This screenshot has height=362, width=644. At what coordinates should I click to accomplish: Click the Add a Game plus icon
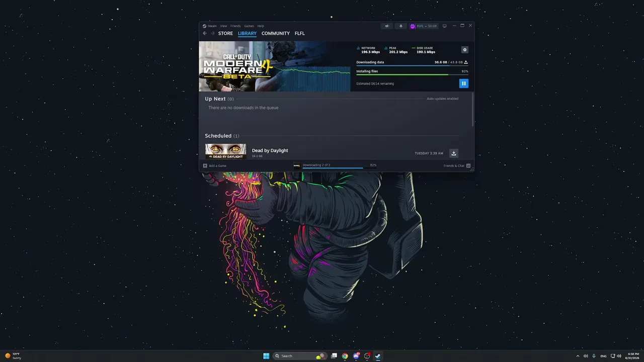[205, 165]
